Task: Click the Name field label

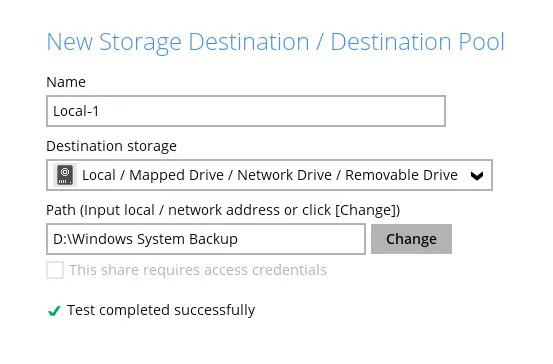Action: [66, 82]
